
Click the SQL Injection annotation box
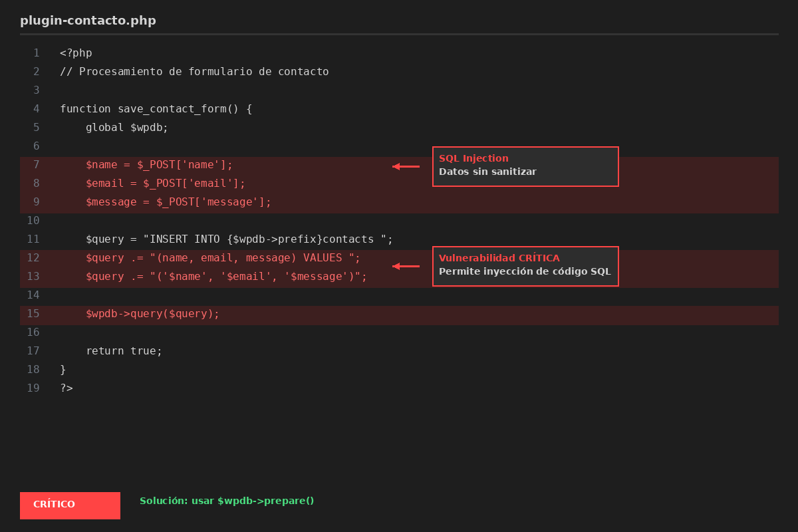[x=525, y=166]
